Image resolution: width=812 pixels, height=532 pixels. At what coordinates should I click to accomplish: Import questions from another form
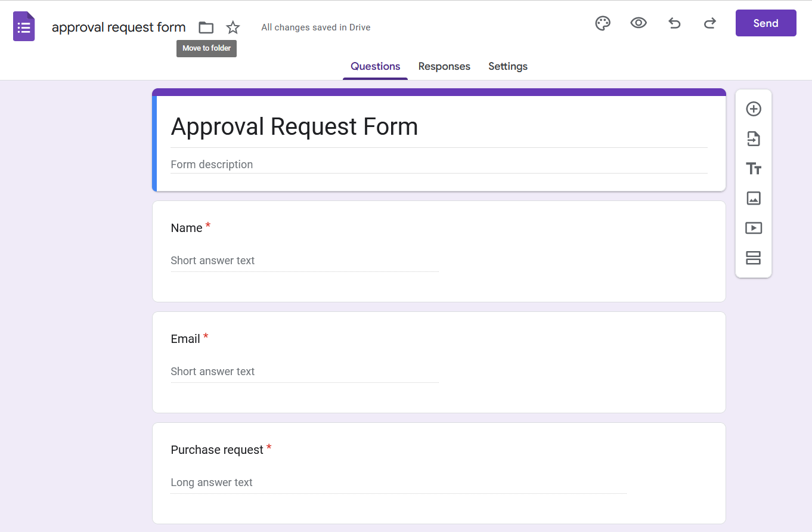coord(754,139)
